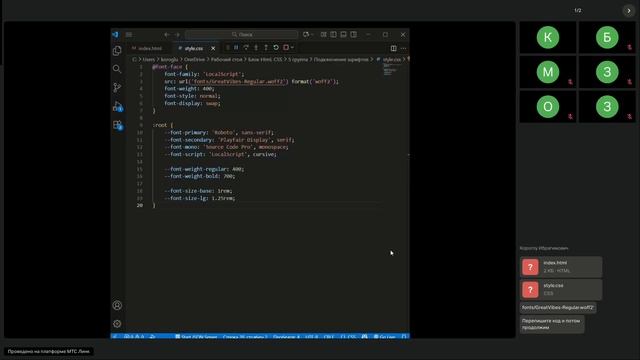Click the ':root {' code line
Screen dimensions: 640x360
pos(162,125)
